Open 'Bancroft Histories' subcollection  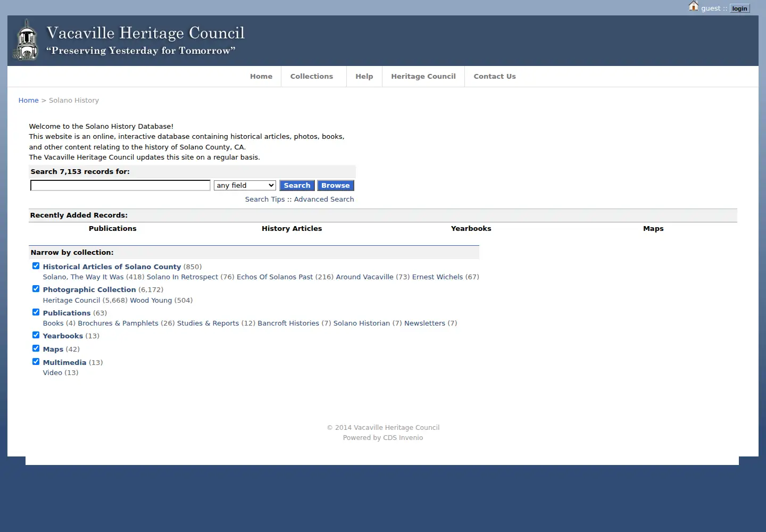(x=288, y=323)
